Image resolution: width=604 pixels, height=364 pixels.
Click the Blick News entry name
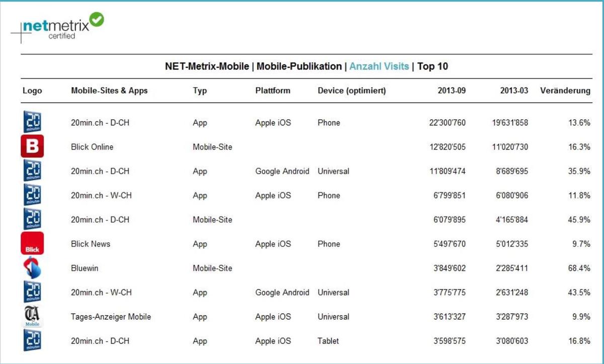pos(91,244)
